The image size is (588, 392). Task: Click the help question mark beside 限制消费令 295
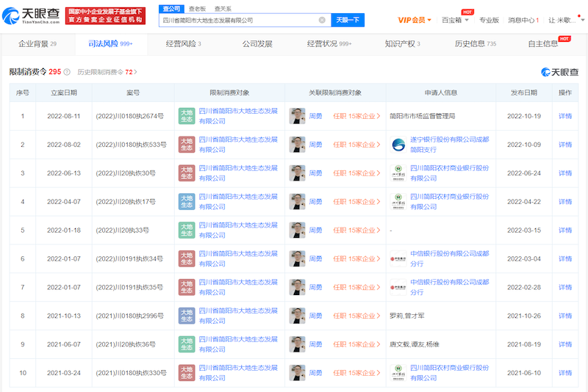[67, 72]
